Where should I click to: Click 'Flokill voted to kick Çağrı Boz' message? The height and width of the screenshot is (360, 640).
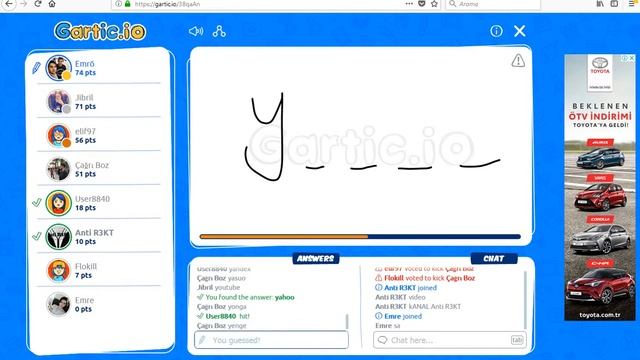click(x=425, y=278)
